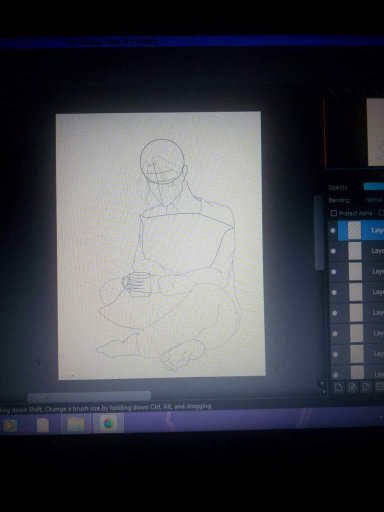Click the grid icon at layer toolbar's right end

pyautogui.click(x=380, y=387)
